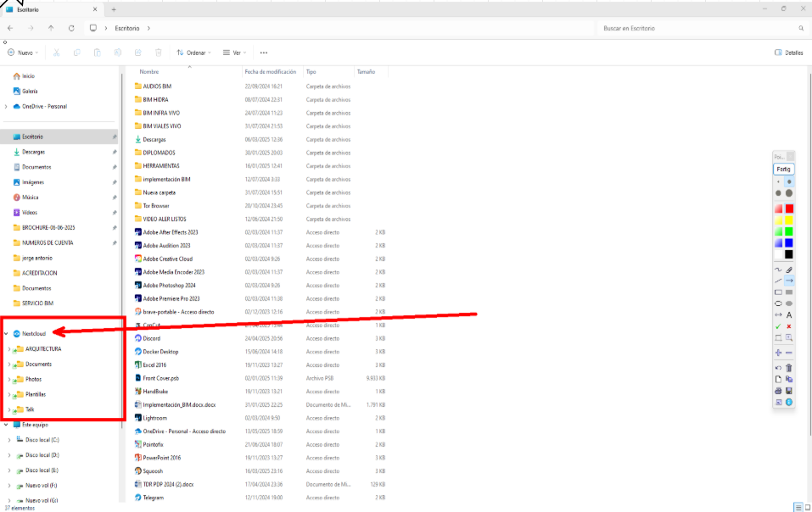The height and width of the screenshot is (512, 812).
Task: Click the trash icon in Pointofix toolbar
Action: point(789,368)
